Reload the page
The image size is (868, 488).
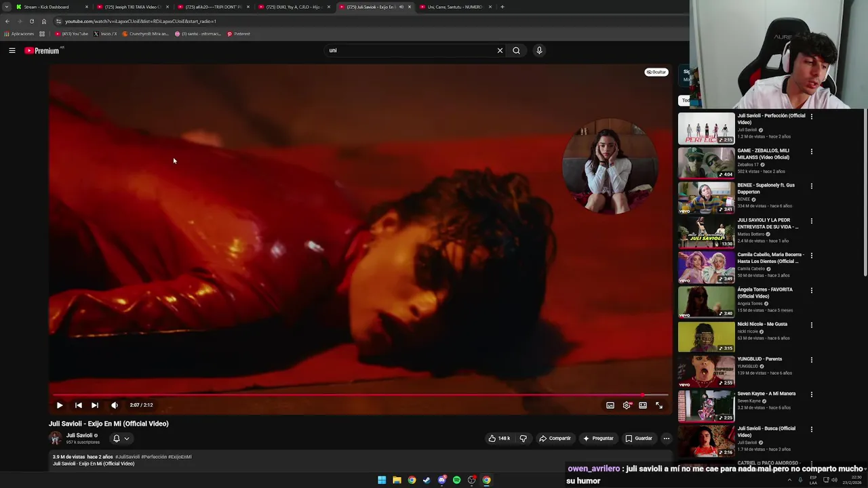pyautogui.click(x=31, y=21)
